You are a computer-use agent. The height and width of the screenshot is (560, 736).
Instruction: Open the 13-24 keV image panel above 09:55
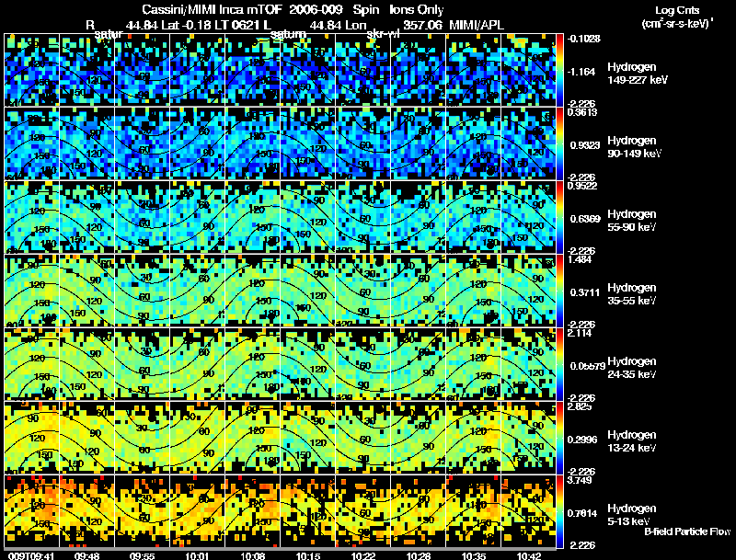coord(143,438)
